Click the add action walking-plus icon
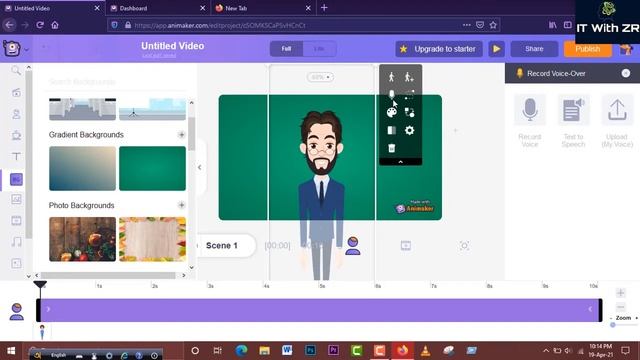 pyautogui.click(x=409, y=77)
